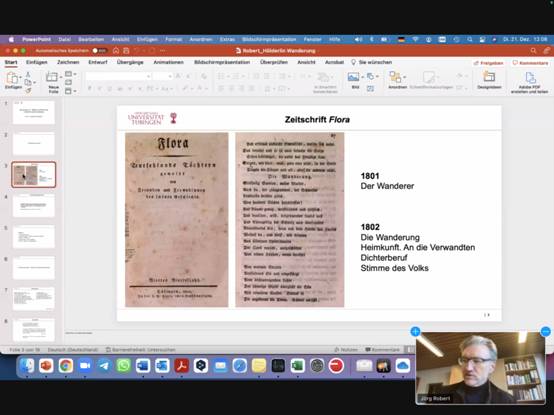
Task: Select slide 4 thumbnail
Action: click(x=34, y=206)
